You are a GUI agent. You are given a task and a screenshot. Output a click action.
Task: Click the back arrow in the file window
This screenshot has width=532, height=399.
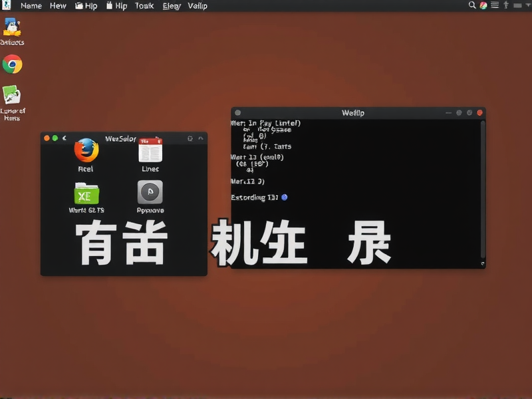[65, 138]
